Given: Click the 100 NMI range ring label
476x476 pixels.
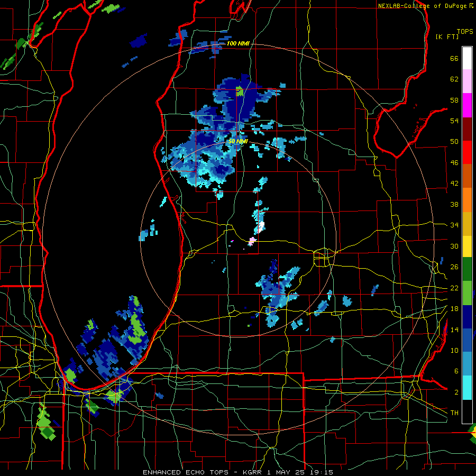Looking at the screenshot, I should pos(238,44).
